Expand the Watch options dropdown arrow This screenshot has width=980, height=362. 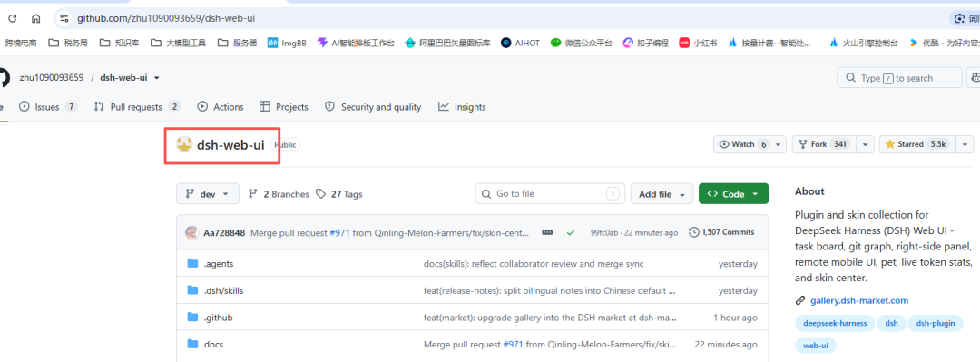click(x=779, y=144)
